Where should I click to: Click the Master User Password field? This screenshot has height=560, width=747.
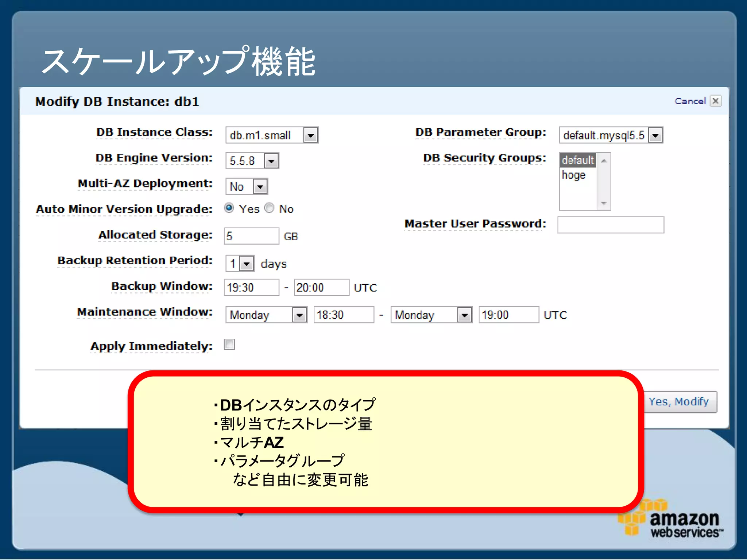pyautogui.click(x=611, y=225)
